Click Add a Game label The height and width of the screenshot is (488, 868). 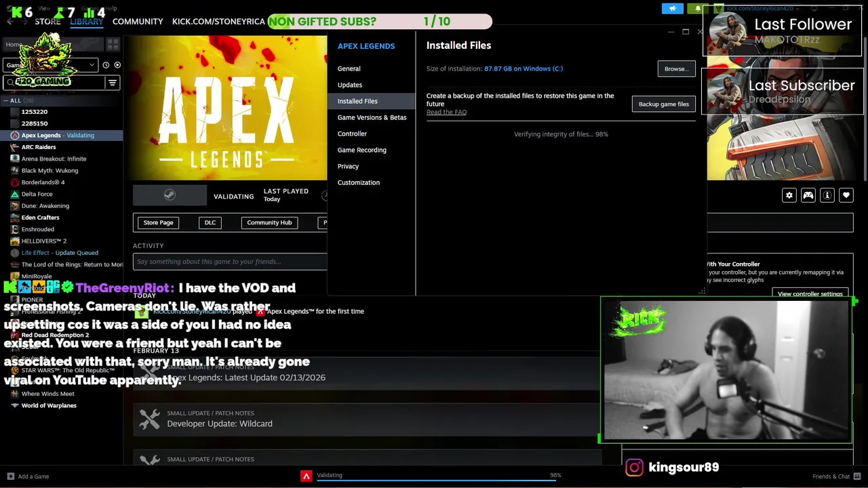click(x=33, y=476)
